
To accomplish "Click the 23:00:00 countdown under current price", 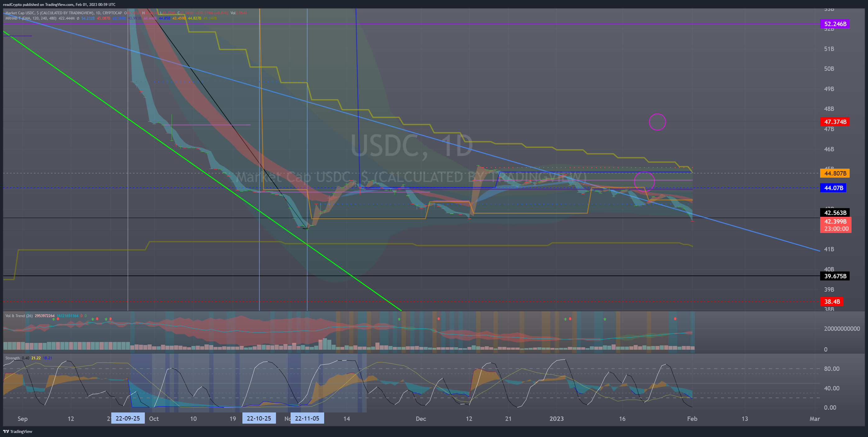I will [836, 229].
